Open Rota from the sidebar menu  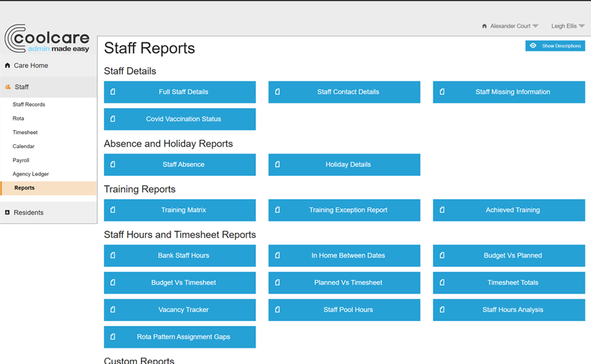[x=19, y=118]
